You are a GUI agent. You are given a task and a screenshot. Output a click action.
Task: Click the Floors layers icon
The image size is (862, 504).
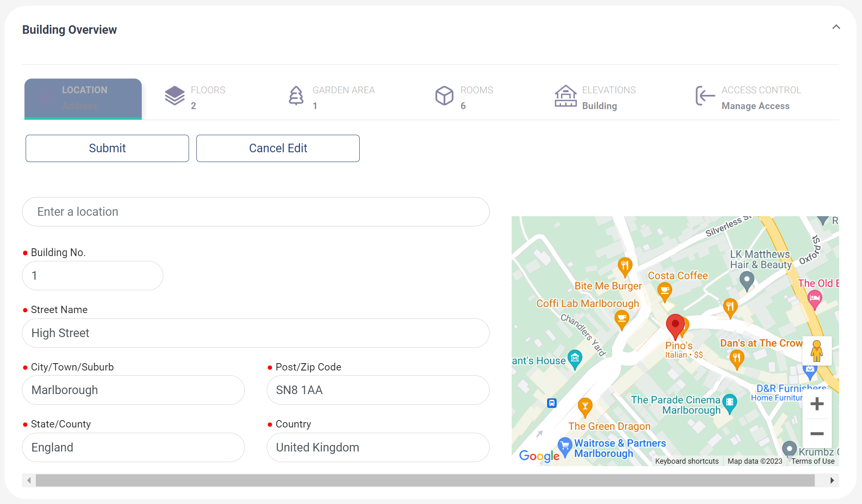click(x=174, y=96)
